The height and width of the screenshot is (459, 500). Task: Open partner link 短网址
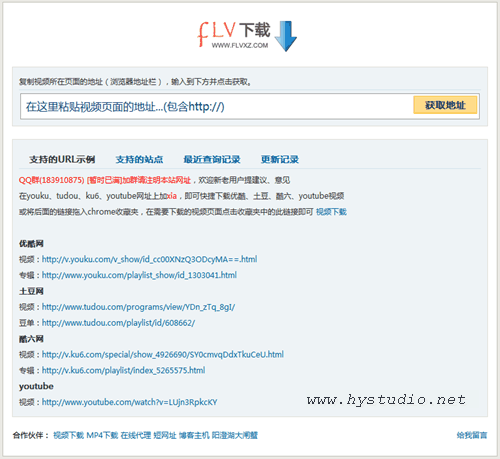(165, 435)
